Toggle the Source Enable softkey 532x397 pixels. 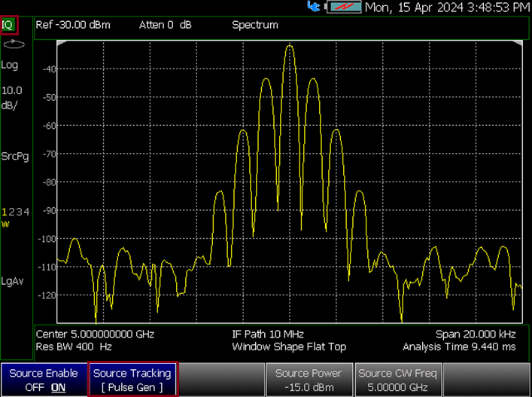point(44,380)
